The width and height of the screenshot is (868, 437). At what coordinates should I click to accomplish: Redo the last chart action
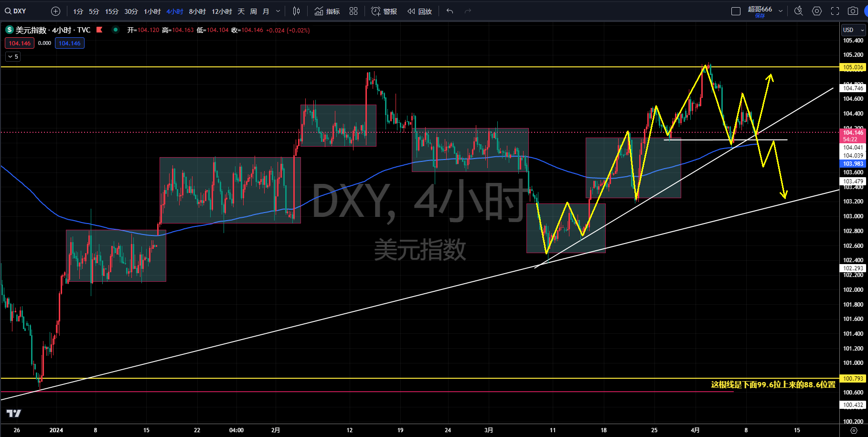coord(468,11)
